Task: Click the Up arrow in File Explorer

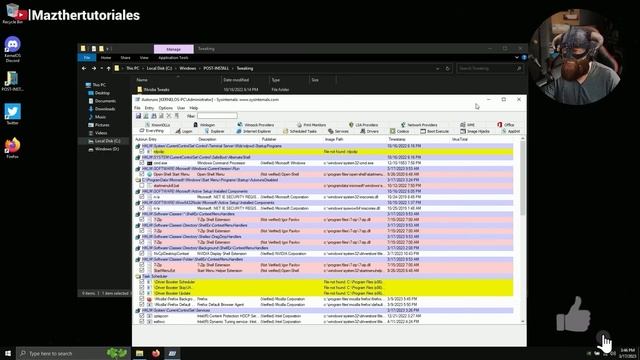Action: click(109, 69)
